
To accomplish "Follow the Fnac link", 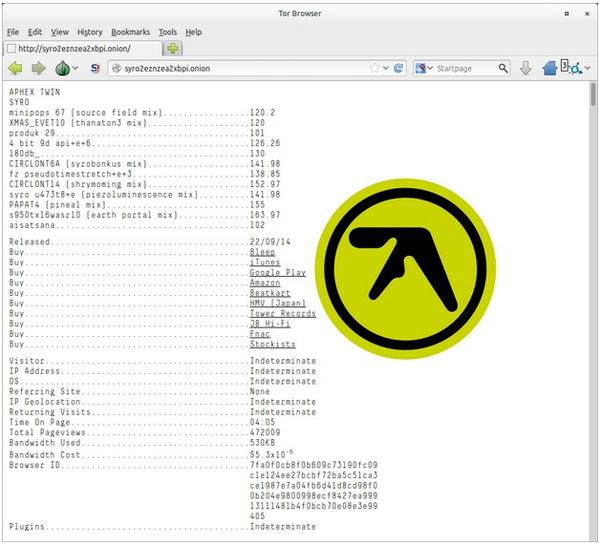I will coord(259,334).
